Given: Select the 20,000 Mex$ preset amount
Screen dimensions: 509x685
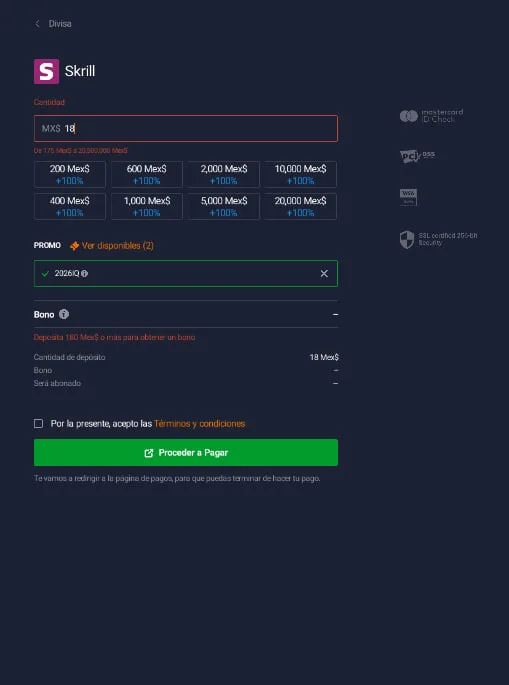Looking at the screenshot, I should 301,206.
